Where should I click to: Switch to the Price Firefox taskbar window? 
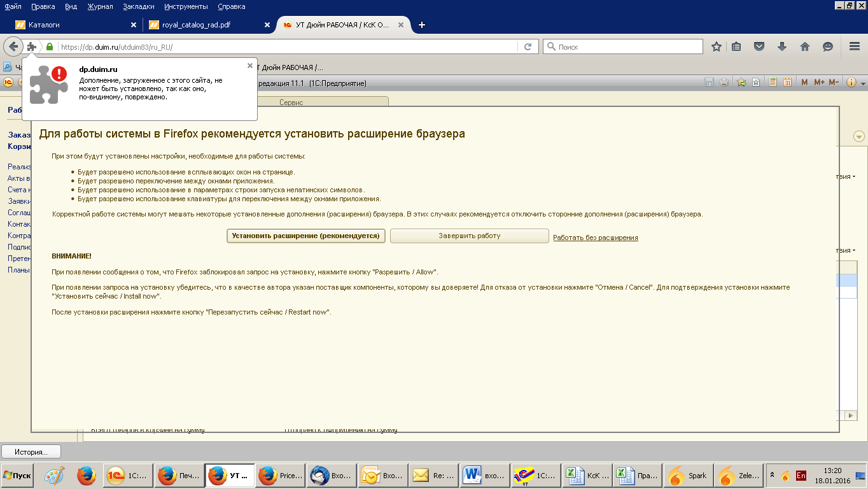pos(281,475)
